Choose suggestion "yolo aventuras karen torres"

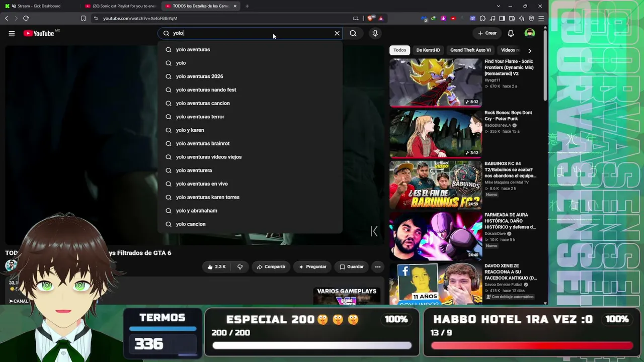(250, 197)
